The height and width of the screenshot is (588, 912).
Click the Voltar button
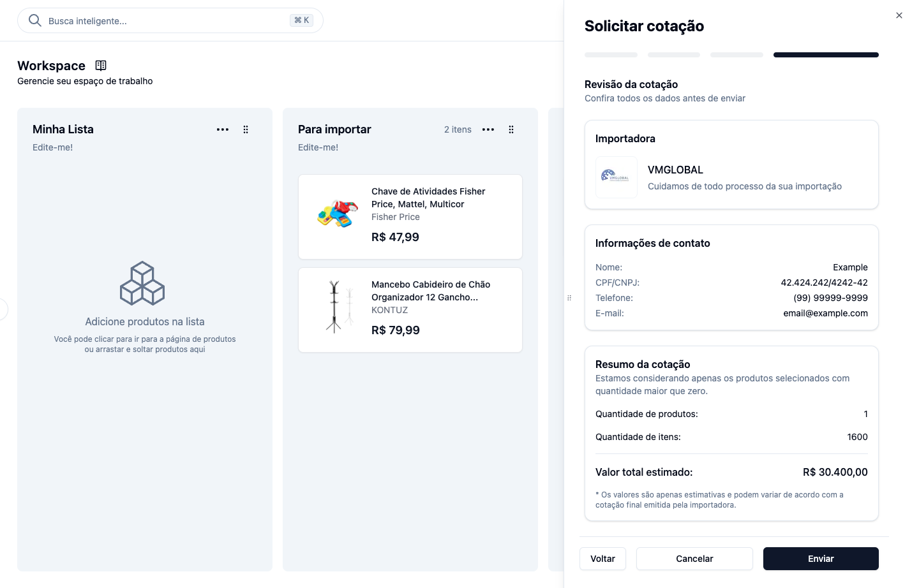point(602,559)
